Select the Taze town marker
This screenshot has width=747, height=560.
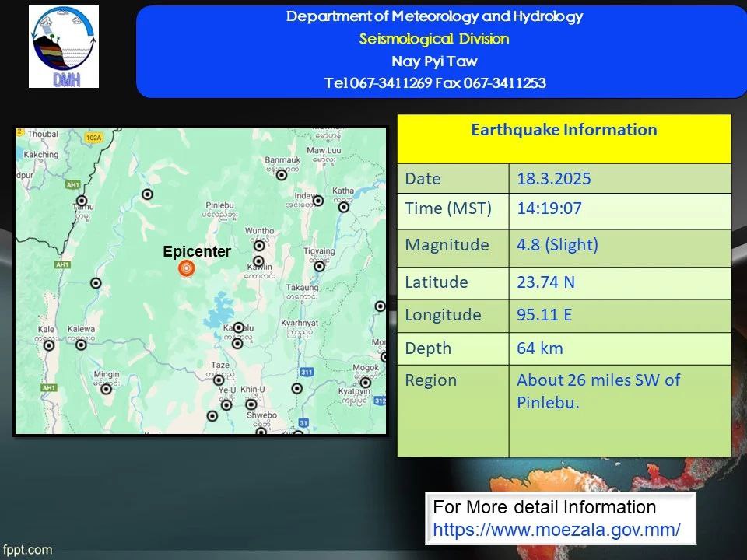[219, 380]
